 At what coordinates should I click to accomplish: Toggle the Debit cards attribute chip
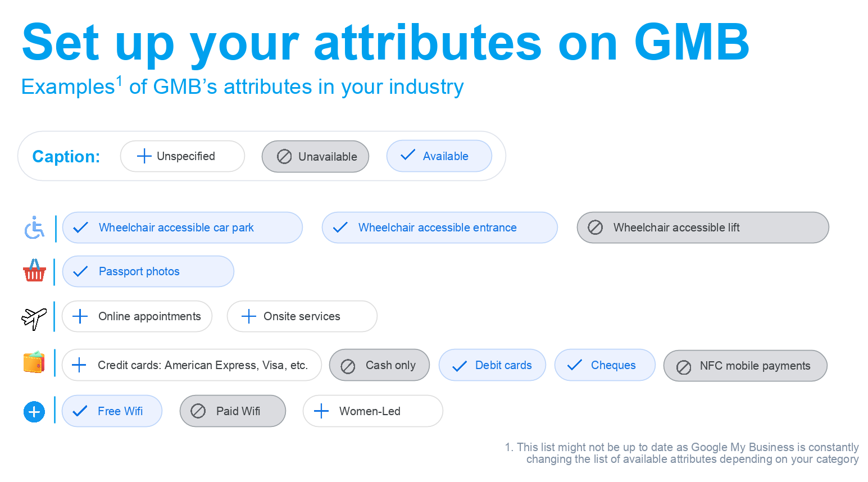(x=492, y=365)
